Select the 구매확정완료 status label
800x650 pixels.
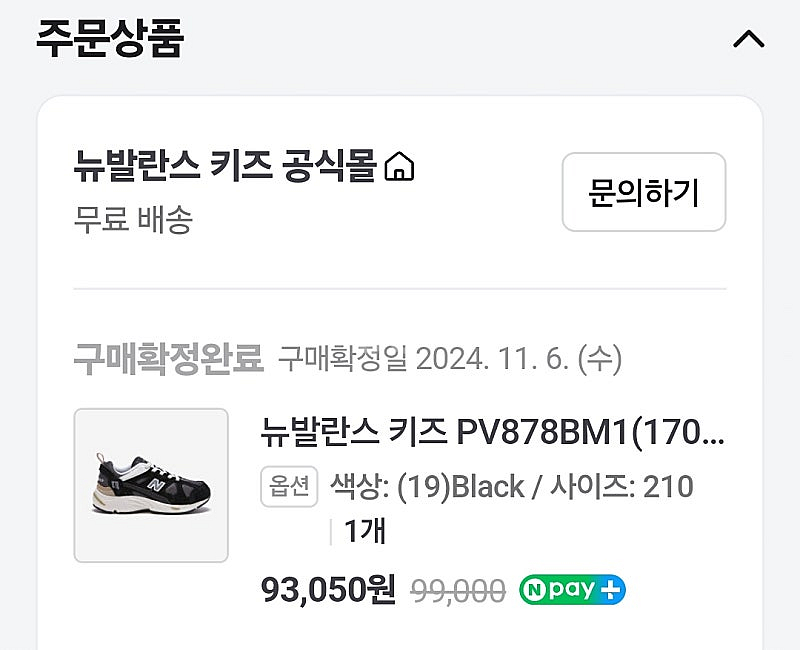pos(168,357)
